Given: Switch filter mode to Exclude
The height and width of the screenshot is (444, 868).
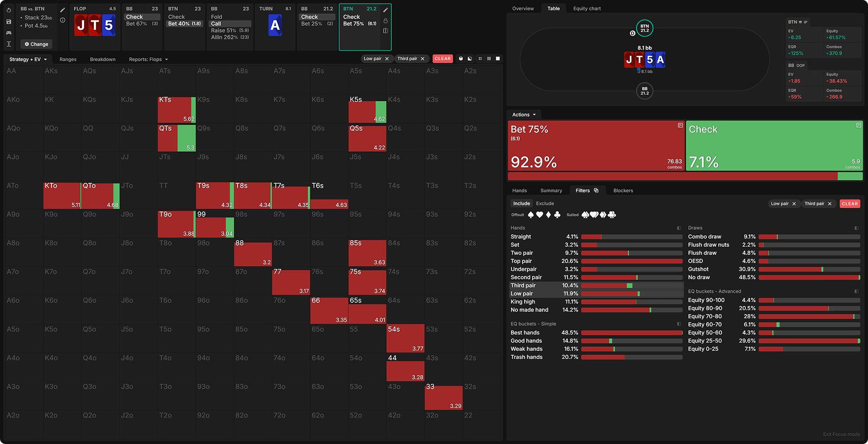Looking at the screenshot, I should 545,204.
